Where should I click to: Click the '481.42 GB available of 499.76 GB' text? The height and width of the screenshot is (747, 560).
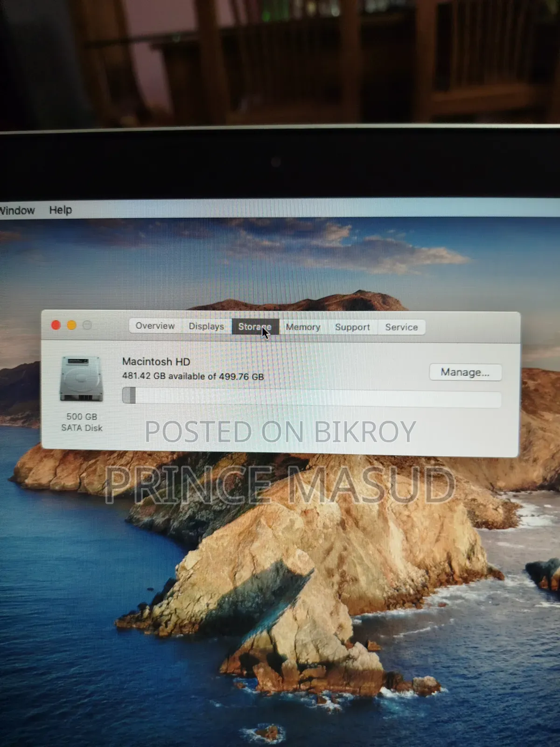tap(193, 376)
